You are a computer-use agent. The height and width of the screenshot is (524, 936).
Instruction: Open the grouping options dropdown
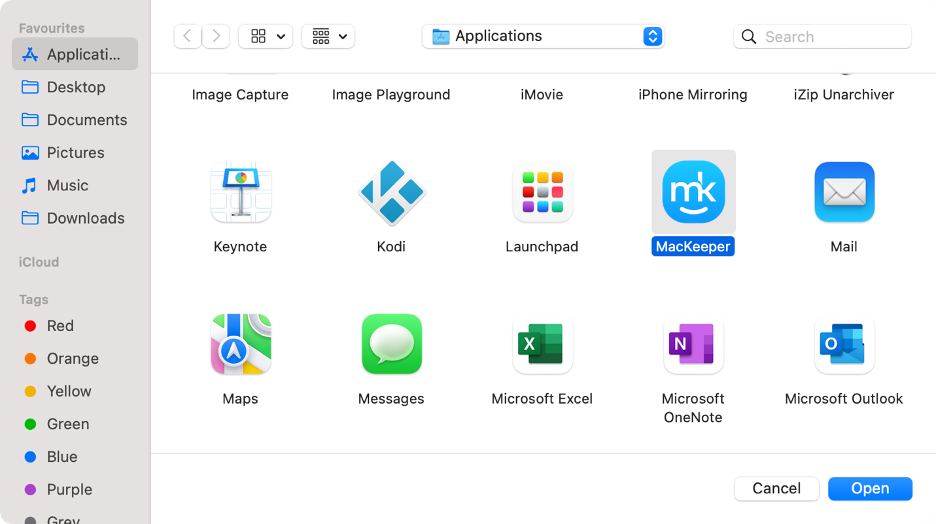[x=328, y=36]
